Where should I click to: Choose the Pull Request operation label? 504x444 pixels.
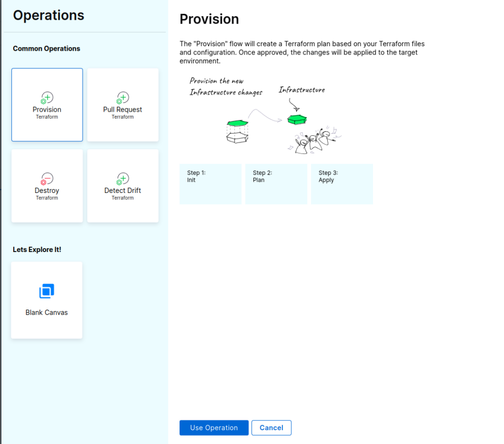click(123, 110)
